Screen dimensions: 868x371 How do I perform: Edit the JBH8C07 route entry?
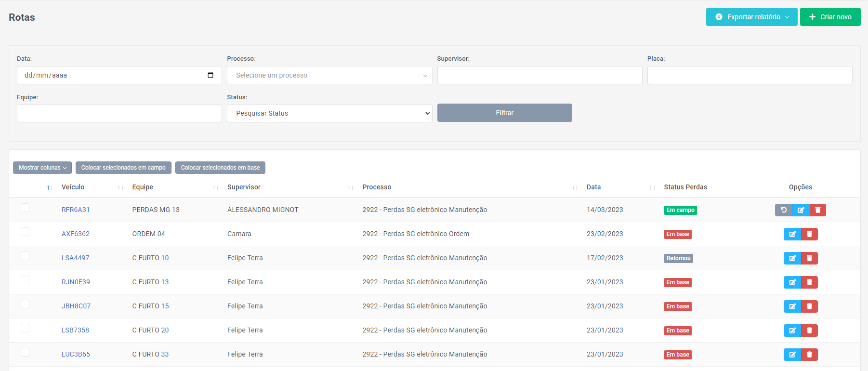click(792, 306)
